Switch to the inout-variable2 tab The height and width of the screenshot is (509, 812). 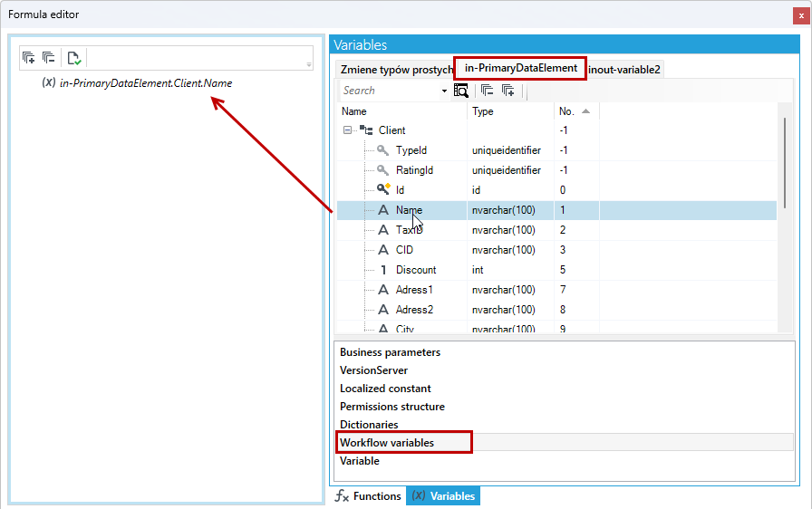point(624,70)
